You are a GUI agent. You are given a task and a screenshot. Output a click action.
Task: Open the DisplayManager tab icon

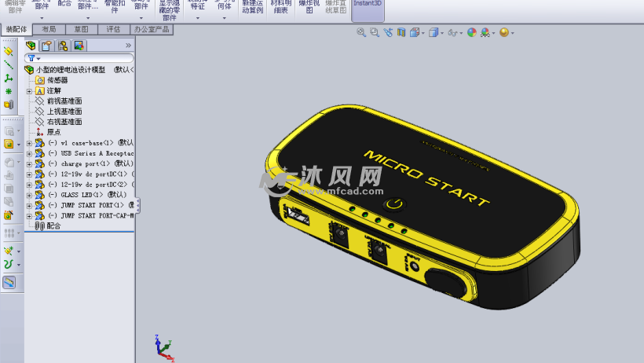(79, 46)
